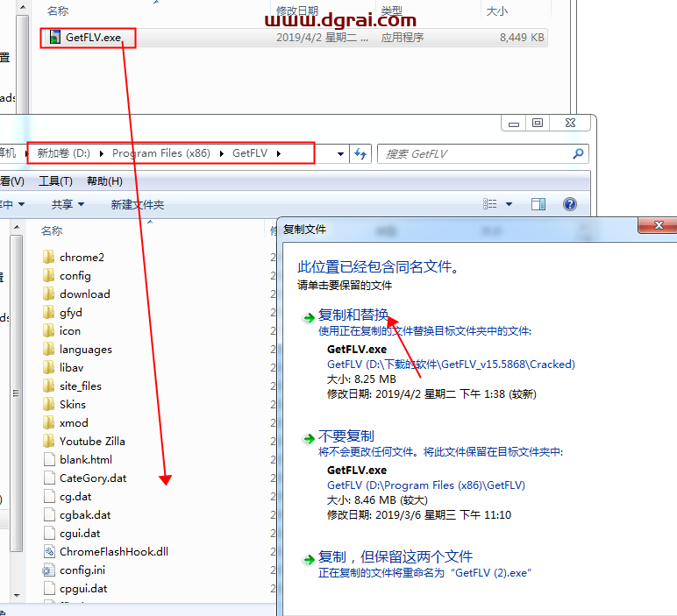Select the blank.html file icon

click(x=49, y=459)
